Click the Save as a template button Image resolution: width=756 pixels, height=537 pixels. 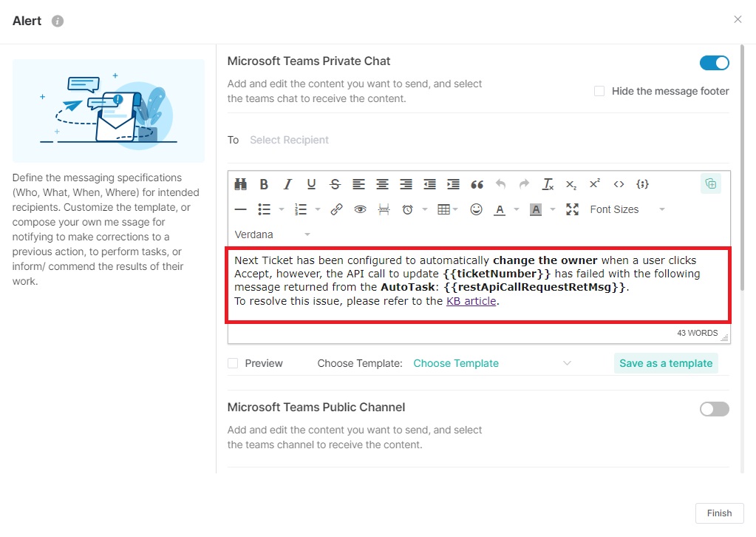tap(665, 363)
